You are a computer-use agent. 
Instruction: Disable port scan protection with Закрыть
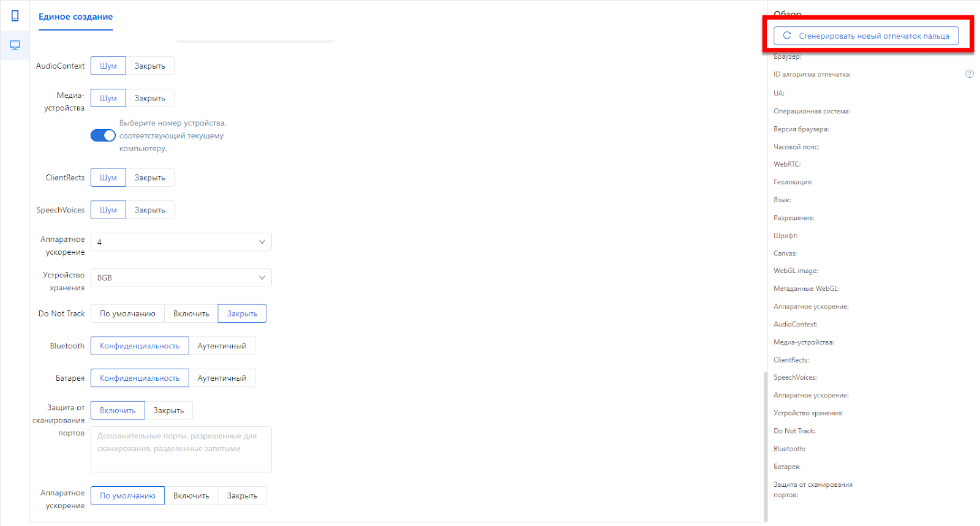[168, 410]
